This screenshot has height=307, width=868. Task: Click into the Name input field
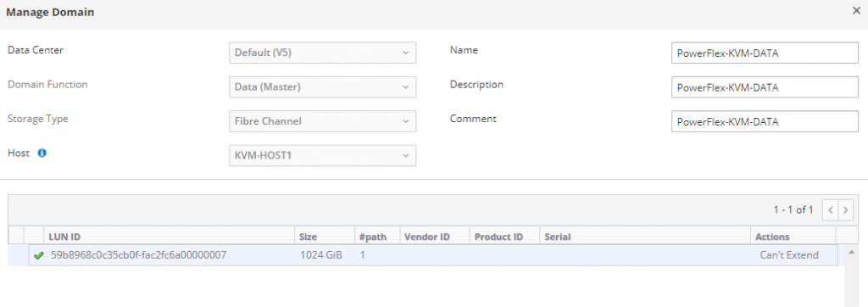765,53
